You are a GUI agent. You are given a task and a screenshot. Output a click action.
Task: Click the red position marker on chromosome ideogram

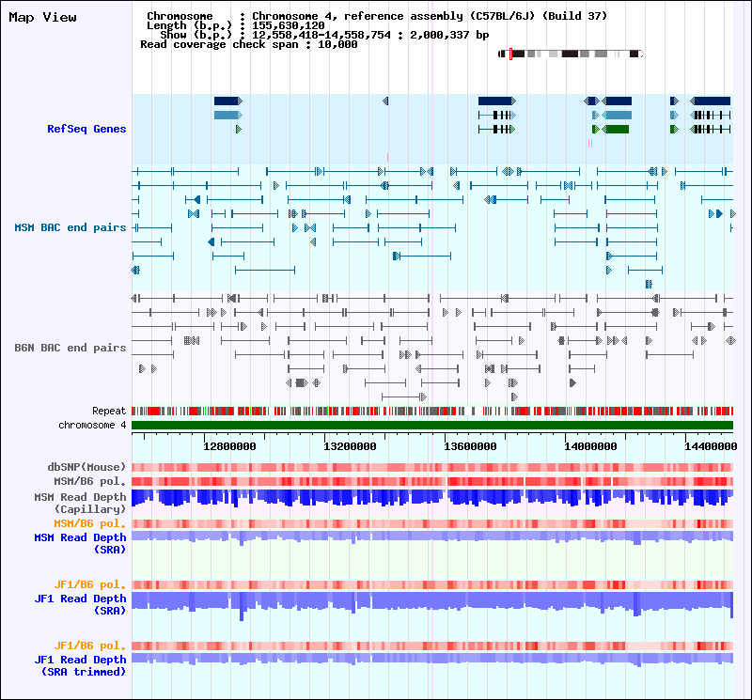(x=509, y=54)
